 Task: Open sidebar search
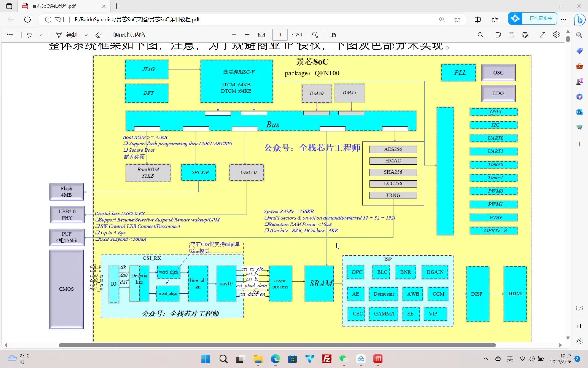579,35
